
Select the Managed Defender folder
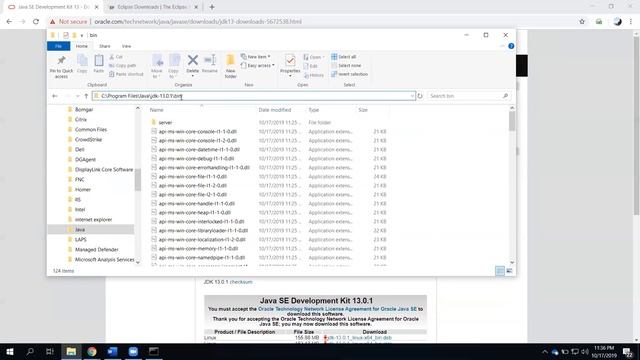tap(96, 250)
